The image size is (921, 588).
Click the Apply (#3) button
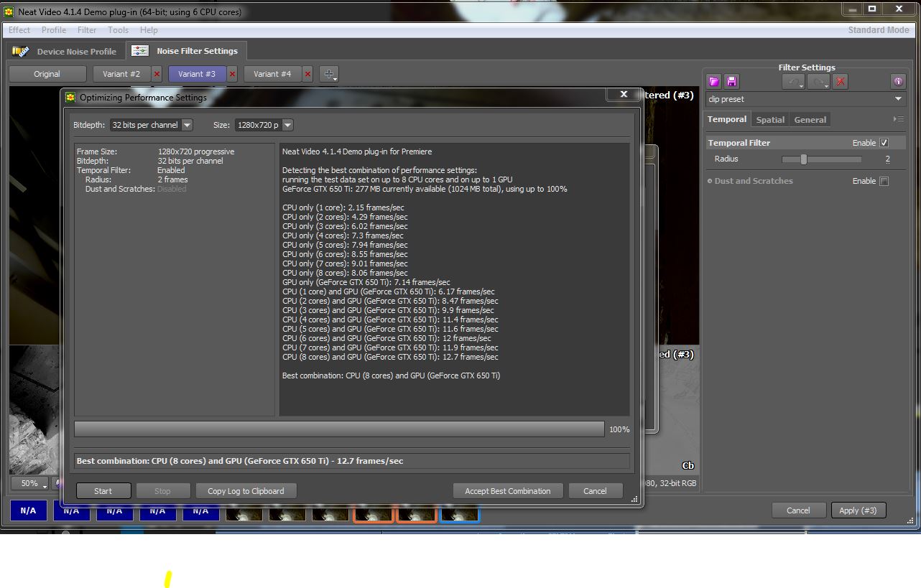(x=858, y=510)
